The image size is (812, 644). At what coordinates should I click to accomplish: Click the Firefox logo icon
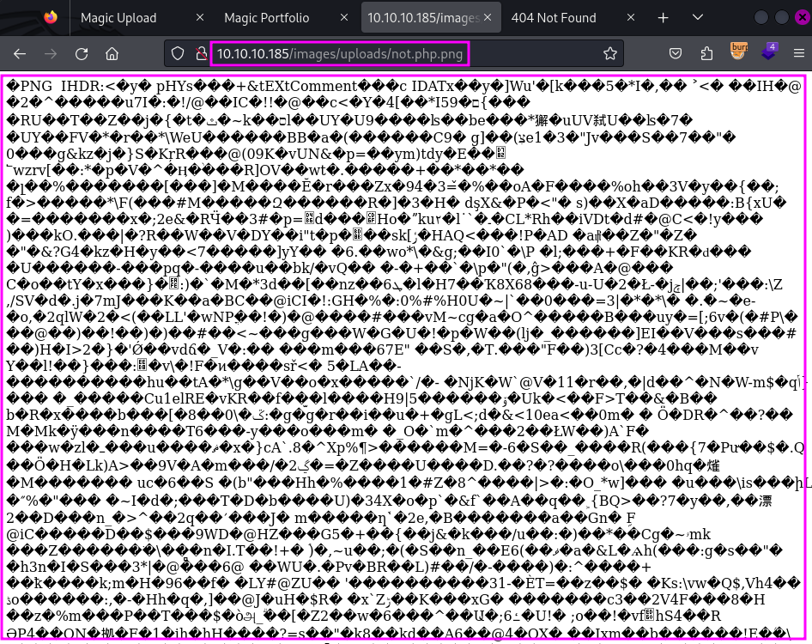(51, 17)
